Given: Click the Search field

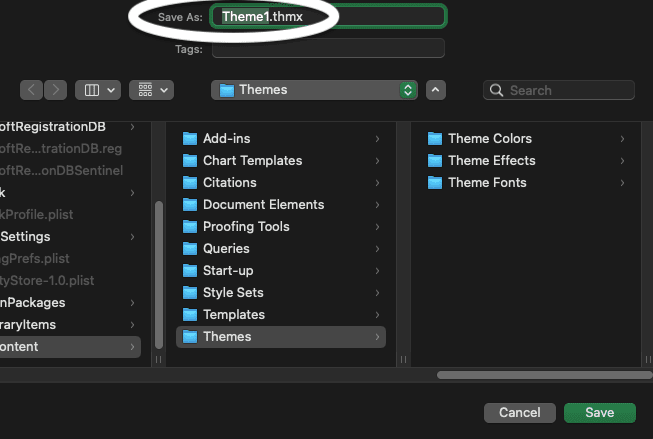Looking at the screenshot, I should pos(559,90).
